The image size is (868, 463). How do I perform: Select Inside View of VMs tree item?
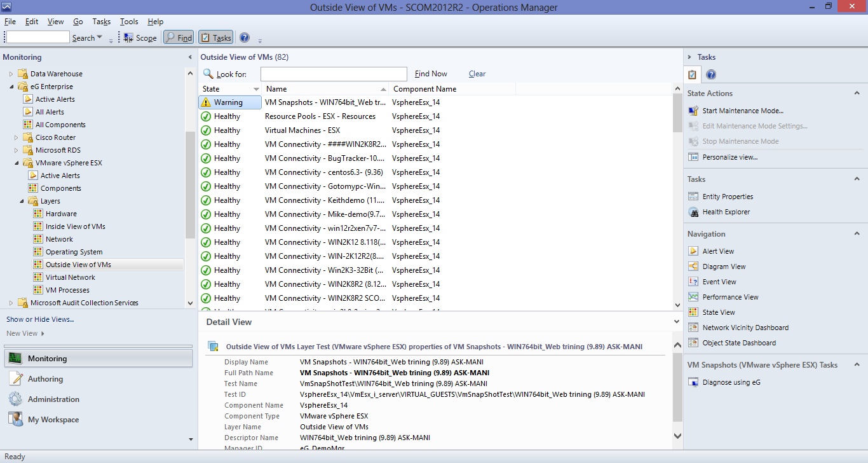pos(75,226)
